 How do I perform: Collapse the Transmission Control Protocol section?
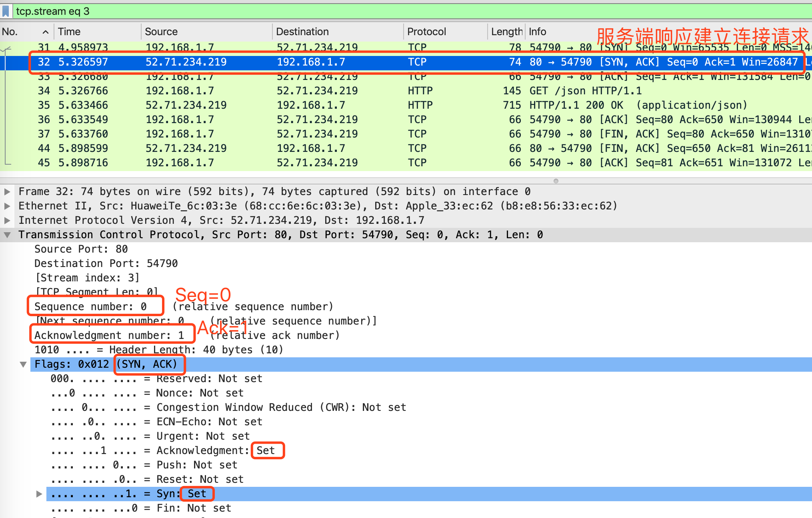click(7, 235)
